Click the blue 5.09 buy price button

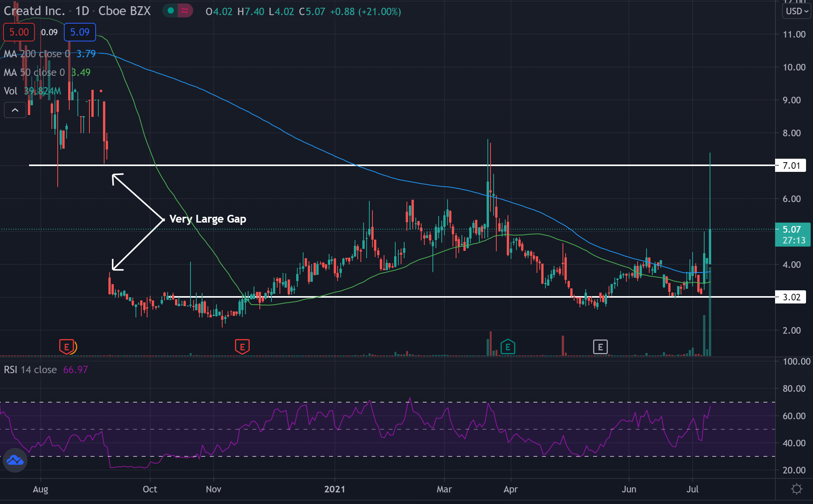pyautogui.click(x=80, y=32)
